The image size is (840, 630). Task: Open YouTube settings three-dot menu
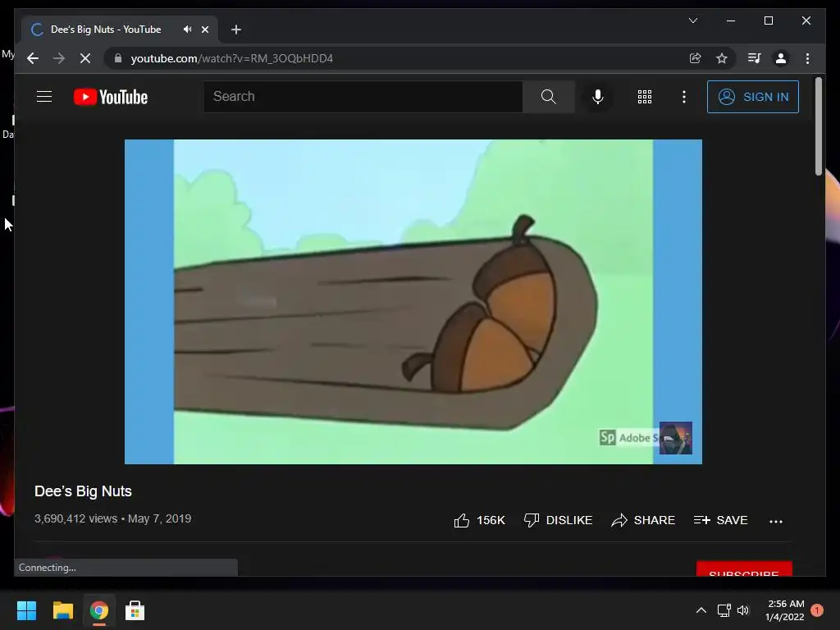point(683,97)
